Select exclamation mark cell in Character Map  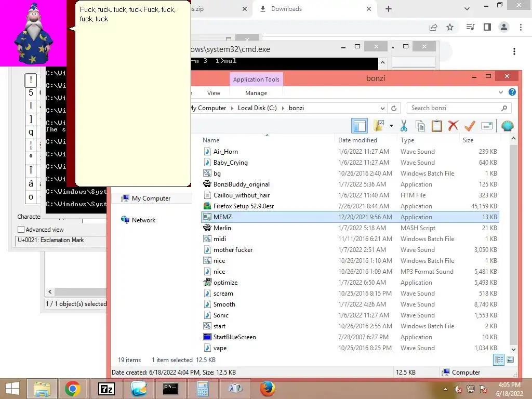coord(31,80)
